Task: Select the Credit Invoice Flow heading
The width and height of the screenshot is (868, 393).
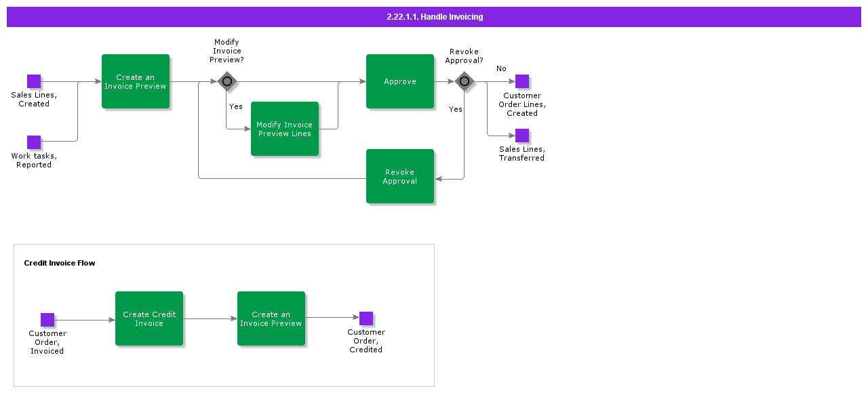Action: [60, 263]
